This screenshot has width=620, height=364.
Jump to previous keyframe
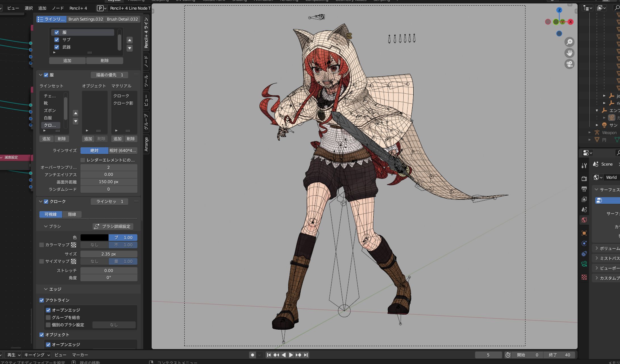(x=276, y=355)
